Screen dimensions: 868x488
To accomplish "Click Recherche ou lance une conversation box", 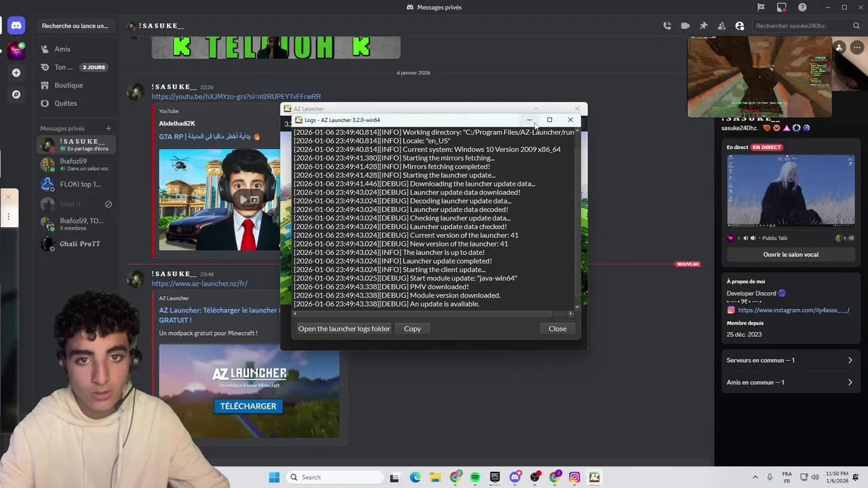I will tap(75, 26).
